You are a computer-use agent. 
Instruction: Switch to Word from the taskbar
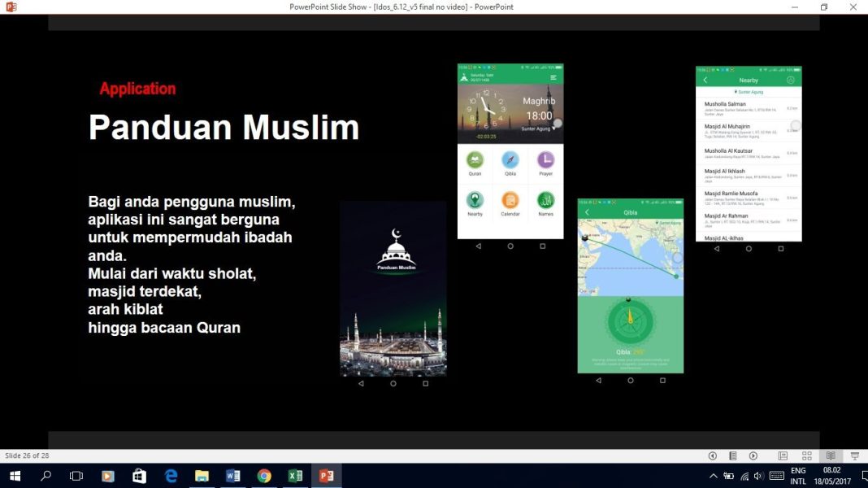coord(232,476)
